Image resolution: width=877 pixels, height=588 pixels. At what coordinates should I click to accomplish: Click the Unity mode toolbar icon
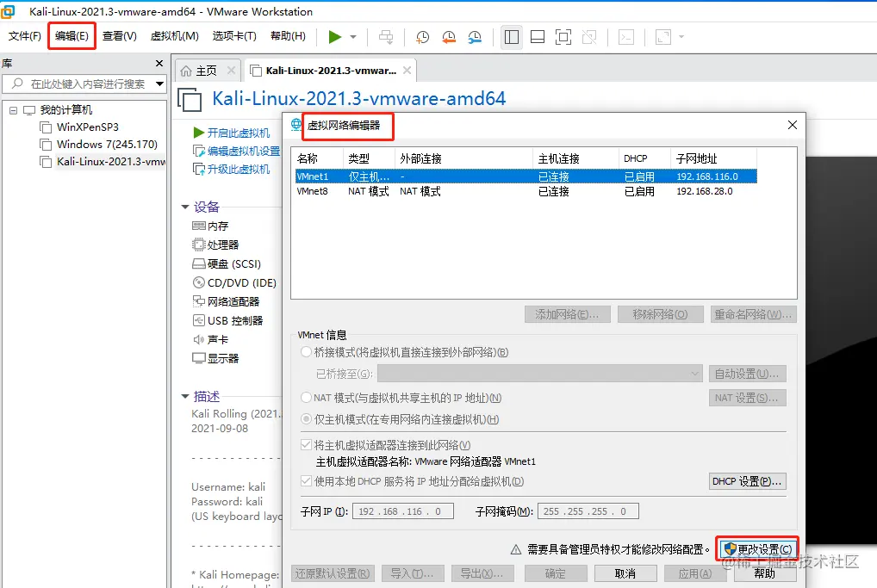pos(589,37)
